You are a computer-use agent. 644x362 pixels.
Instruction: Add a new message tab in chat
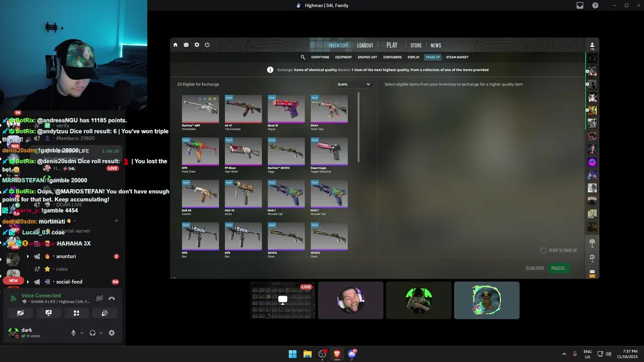coord(116,221)
